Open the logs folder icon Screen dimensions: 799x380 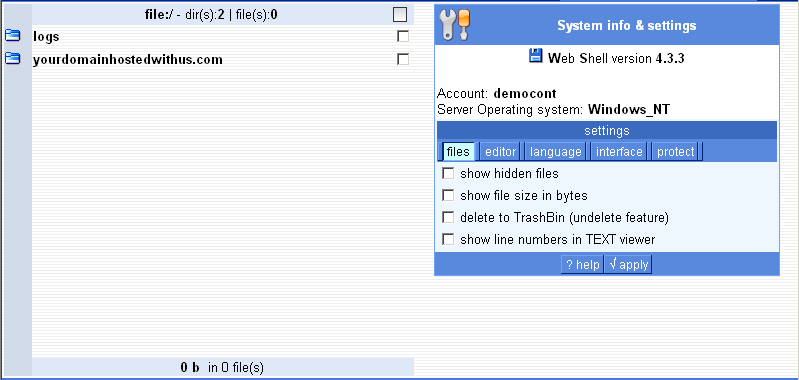(12, 36)
